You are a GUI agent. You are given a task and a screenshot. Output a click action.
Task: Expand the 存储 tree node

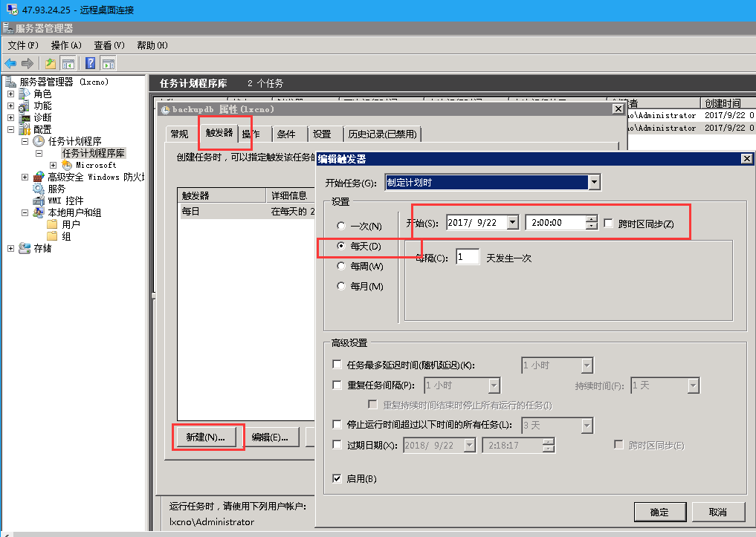10,249
